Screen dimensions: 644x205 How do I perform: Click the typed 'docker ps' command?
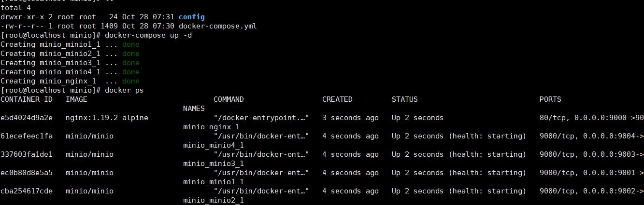[x=124, y=90]
